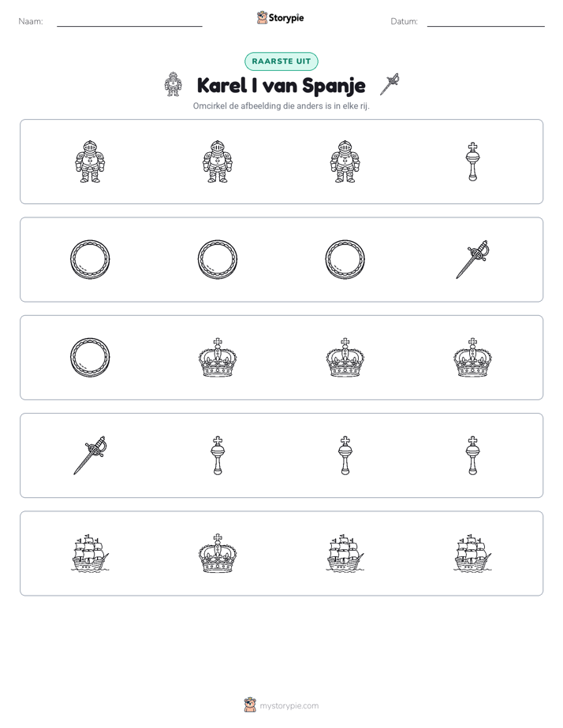The image size is (563, 728).
Task: Click the RAARSTE UIT badge
Action: [281, 61]
